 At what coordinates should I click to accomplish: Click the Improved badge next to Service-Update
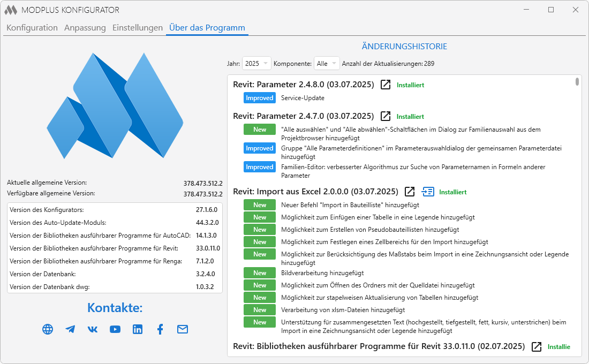(x=260, y=97)
